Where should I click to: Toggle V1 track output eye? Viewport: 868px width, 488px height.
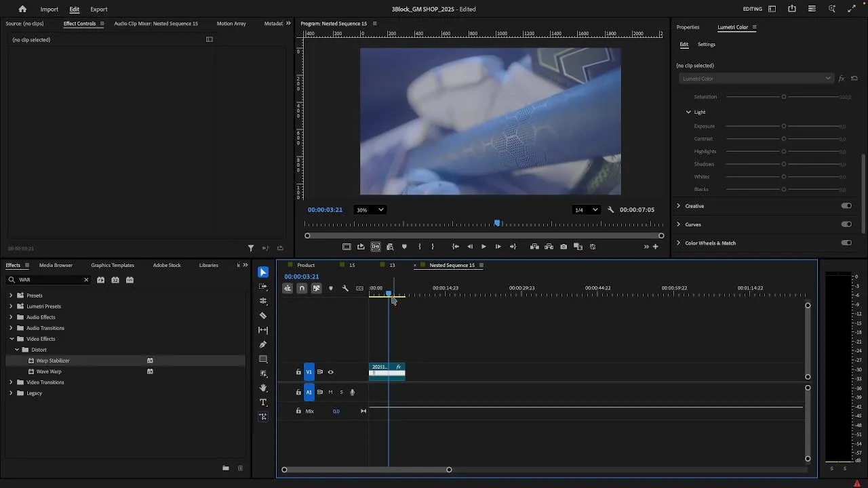click(x=331, y=372)
